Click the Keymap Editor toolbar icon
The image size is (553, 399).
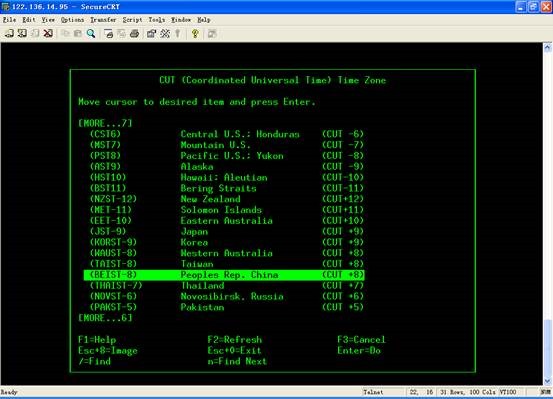(165, 34)
